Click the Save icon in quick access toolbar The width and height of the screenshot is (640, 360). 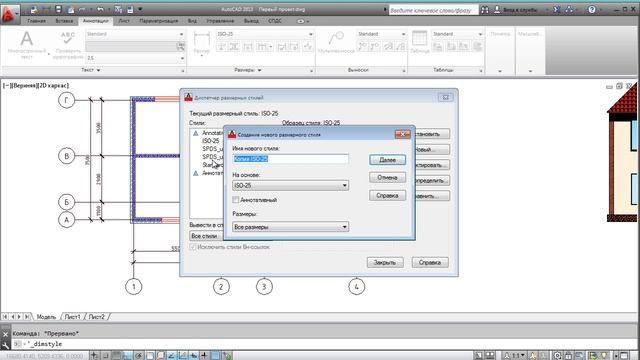pos(58,9)
